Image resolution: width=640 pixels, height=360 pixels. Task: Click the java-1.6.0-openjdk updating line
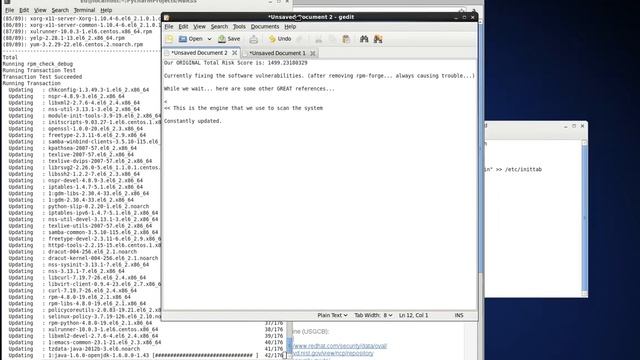point(145,356)
